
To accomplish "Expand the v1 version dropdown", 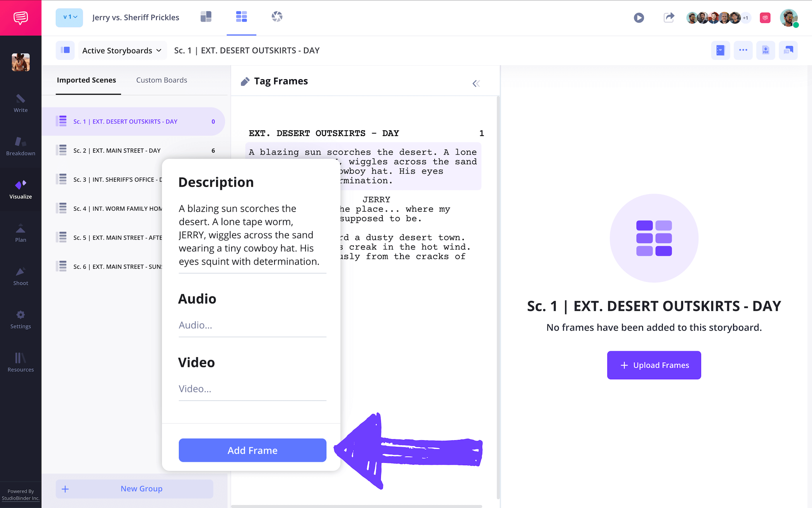I will 70,17.
